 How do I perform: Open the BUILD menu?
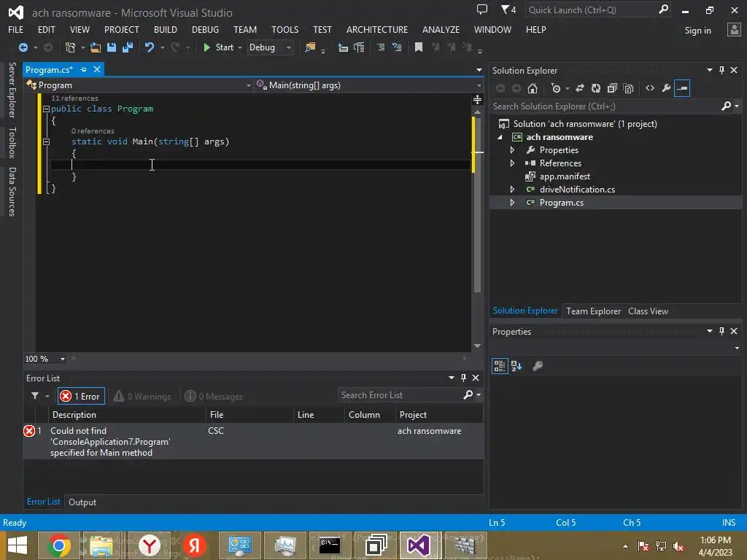point(166,29)
